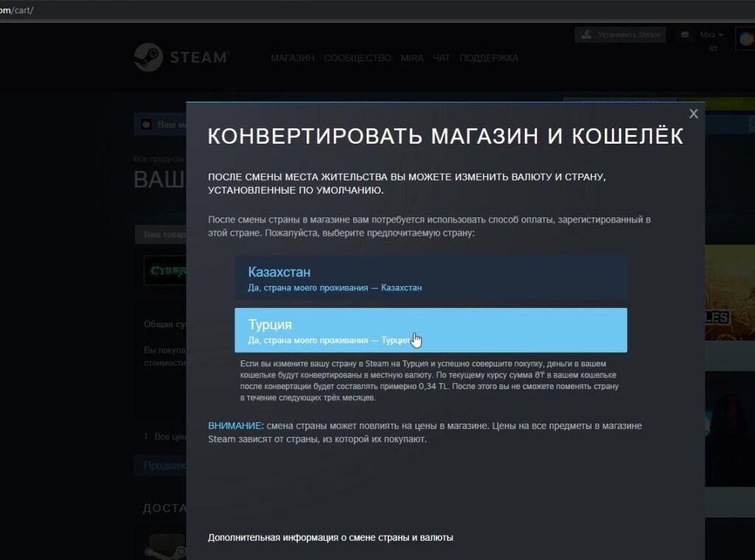Click the browser address bar
Viewport: 755px width, 560px height.
tap(377, 10)
